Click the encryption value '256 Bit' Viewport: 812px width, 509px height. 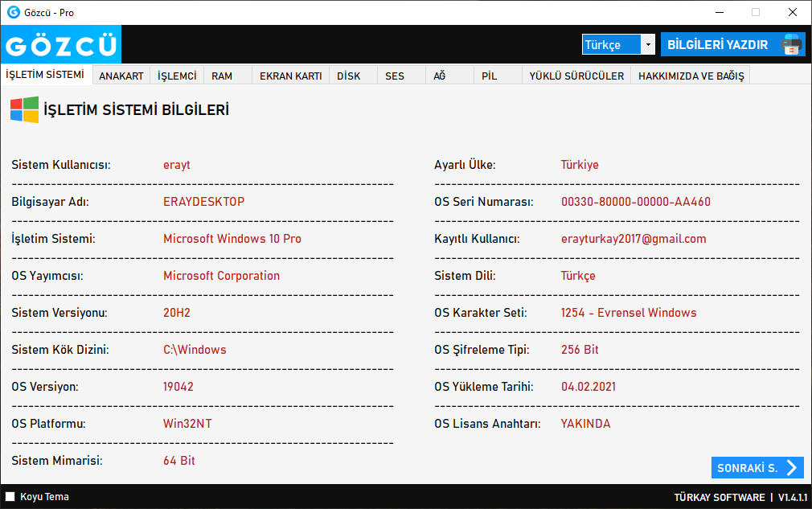pos(580,350)
